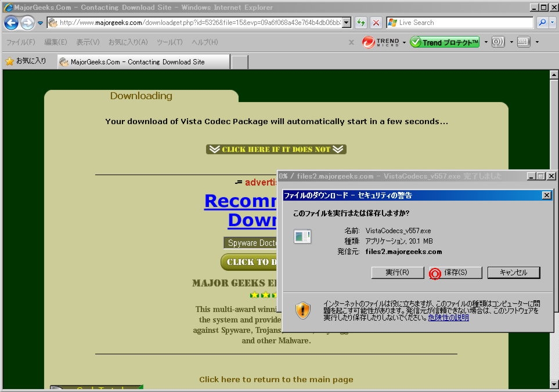Click 'Click here to return to the main page'
Screen dimensions: 559x392
pos(276,380)
